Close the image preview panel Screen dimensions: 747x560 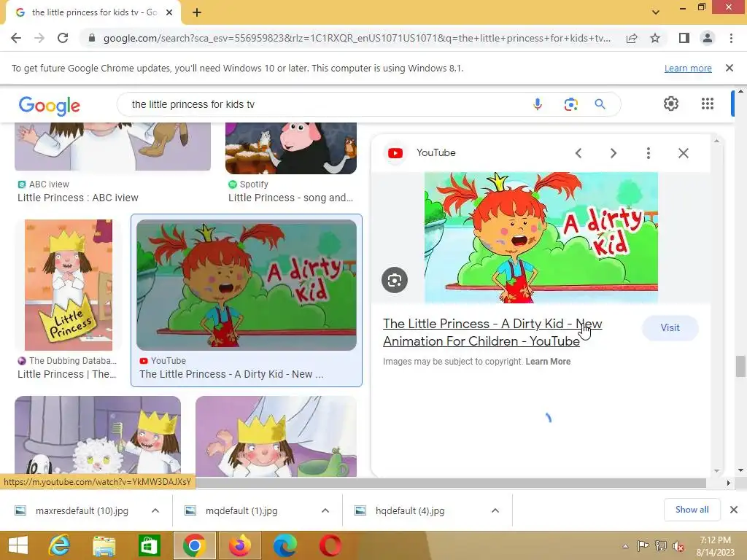684,153
